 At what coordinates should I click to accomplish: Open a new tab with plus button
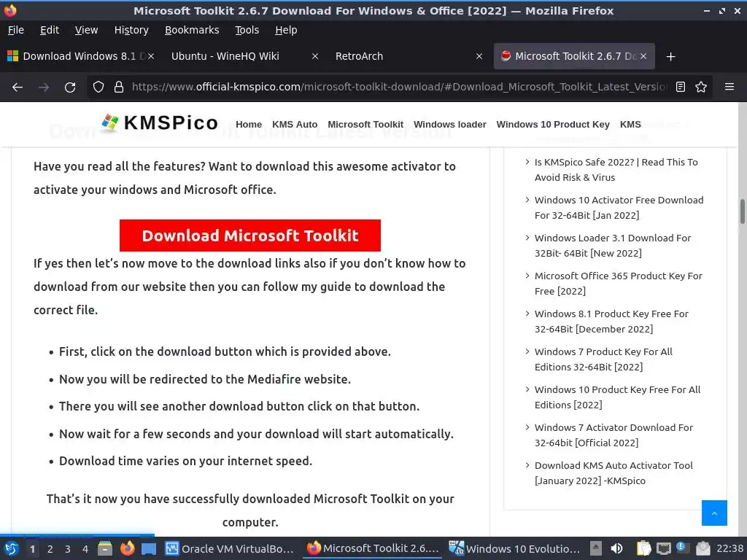(671, 57)
